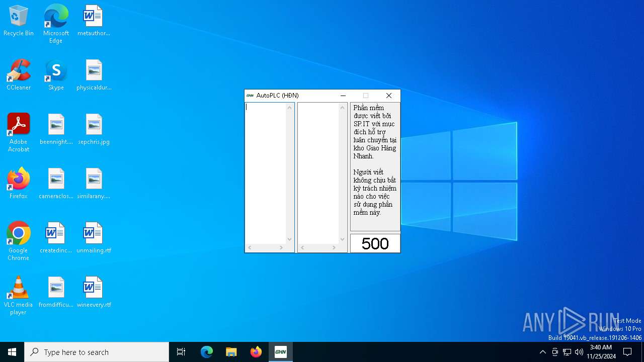644x362 pixels.
Task: Select the sepchris.jpg file
Action: 94,129
